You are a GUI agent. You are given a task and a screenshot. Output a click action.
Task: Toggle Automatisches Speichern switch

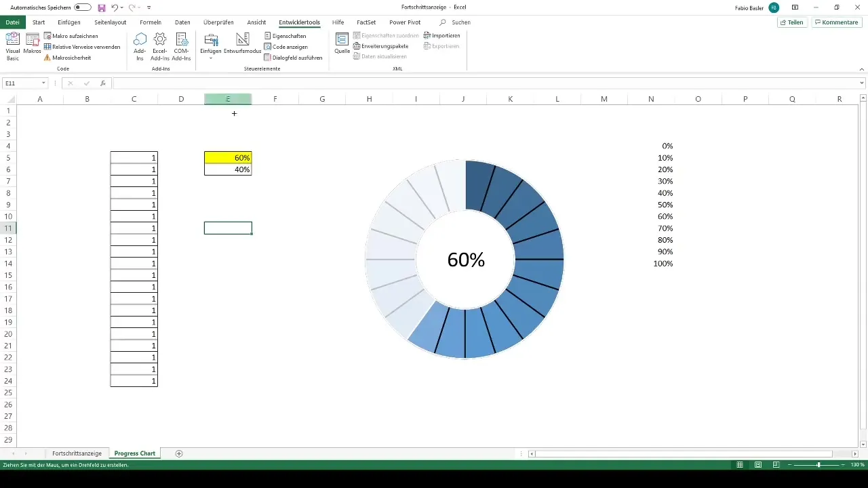(83, 7)
